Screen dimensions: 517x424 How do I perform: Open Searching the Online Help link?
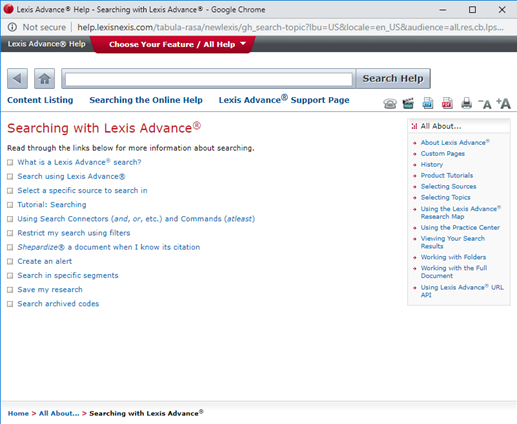[x=146, y=100]
